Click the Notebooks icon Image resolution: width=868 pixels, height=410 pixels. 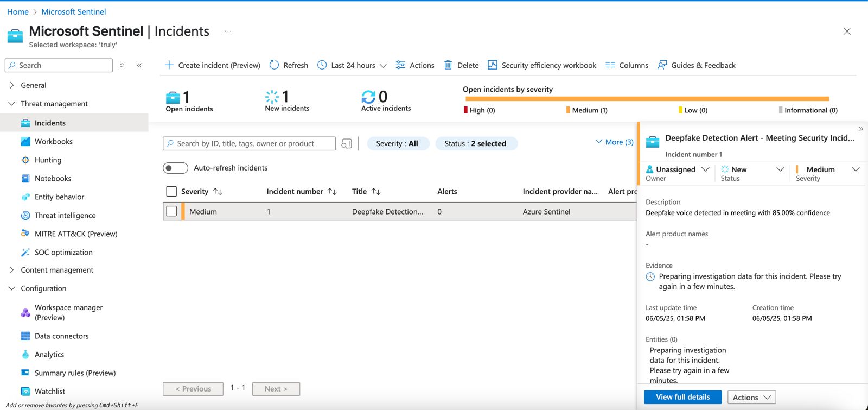pos(25,179)
